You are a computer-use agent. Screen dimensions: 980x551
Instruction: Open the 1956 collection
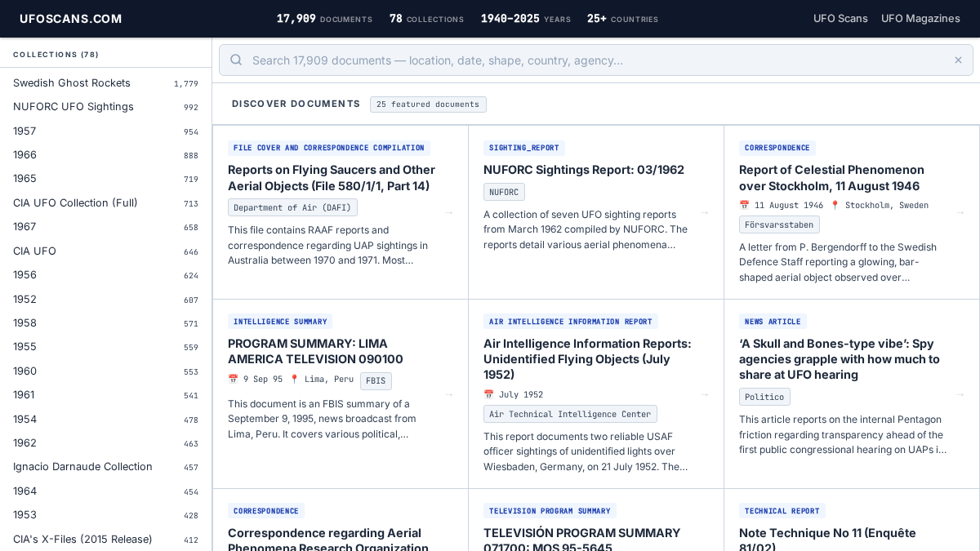[x=105, y=275]
